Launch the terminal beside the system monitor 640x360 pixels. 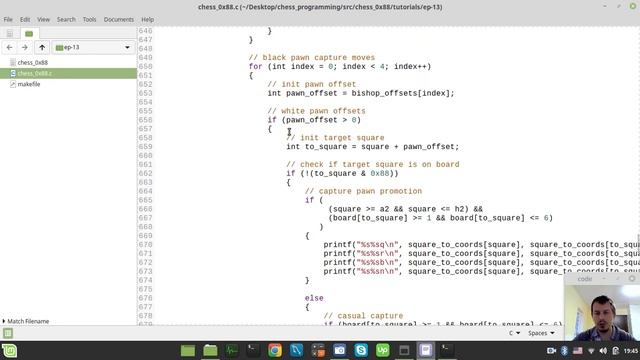[x=253, y=351]
